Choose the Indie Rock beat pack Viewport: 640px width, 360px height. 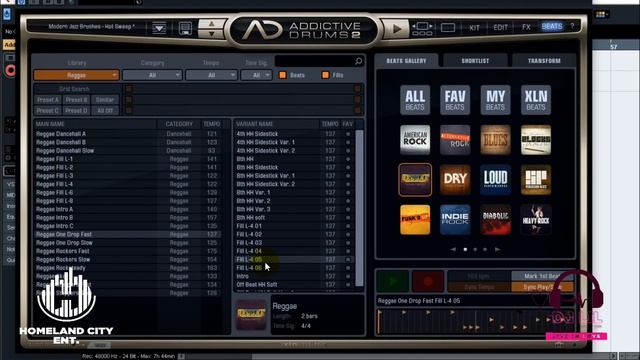pyautogui.click(x=455, y=220)
